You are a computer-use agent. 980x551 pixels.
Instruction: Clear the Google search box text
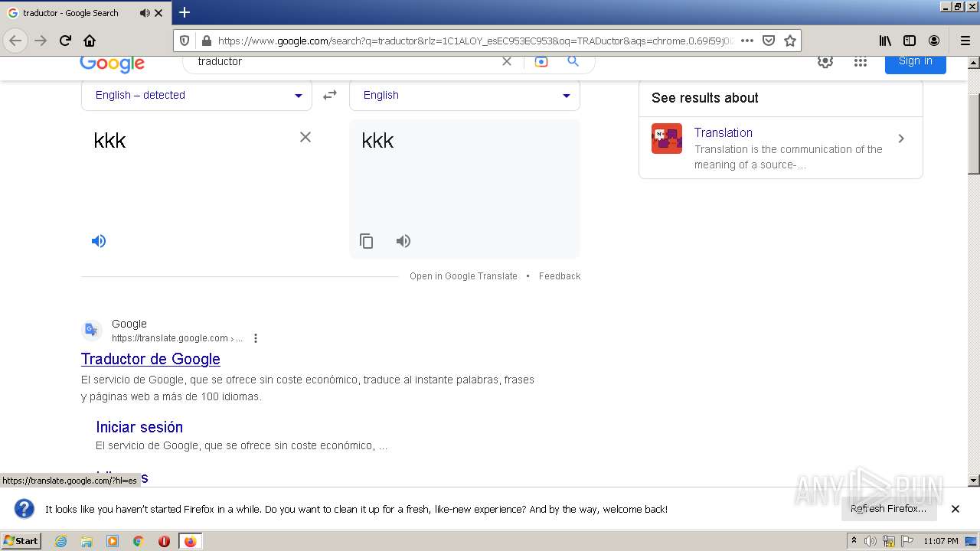(507, 61)
